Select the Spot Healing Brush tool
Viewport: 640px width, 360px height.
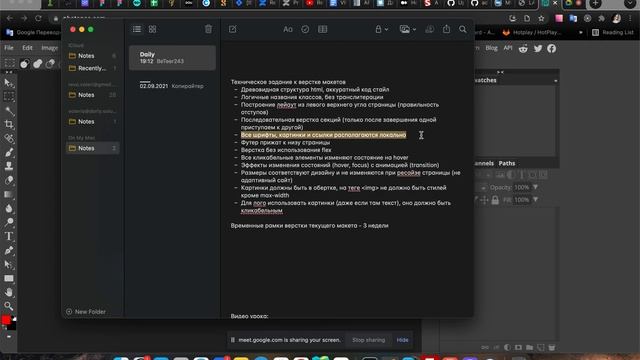coord(9,138)
